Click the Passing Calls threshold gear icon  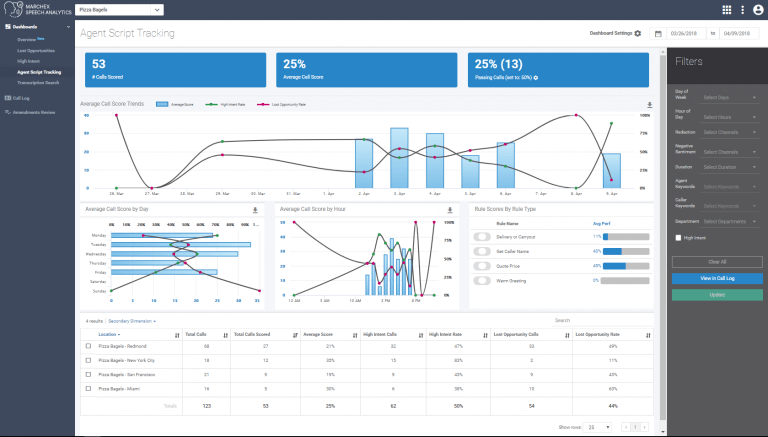[x=536, y=77]
